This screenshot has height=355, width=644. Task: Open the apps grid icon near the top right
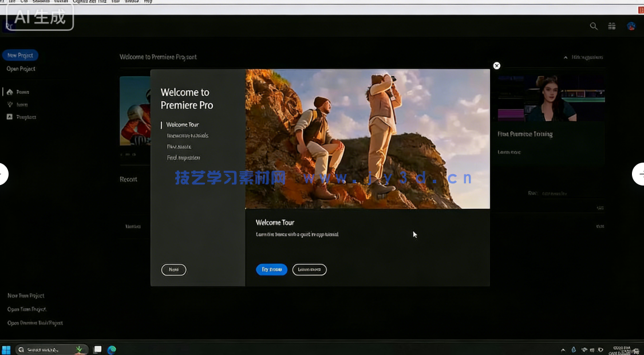(611, 26)
